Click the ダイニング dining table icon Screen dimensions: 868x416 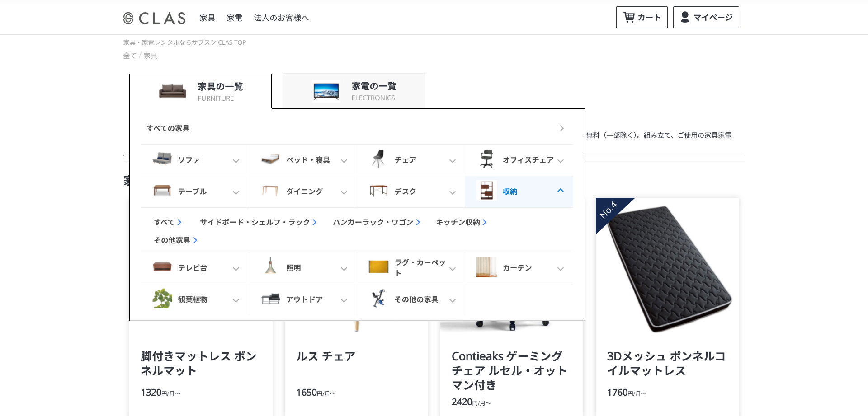(x=270, y=191)
